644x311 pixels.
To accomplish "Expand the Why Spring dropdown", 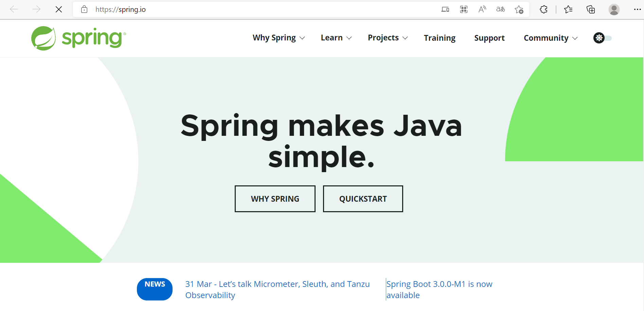I will 279,38.
